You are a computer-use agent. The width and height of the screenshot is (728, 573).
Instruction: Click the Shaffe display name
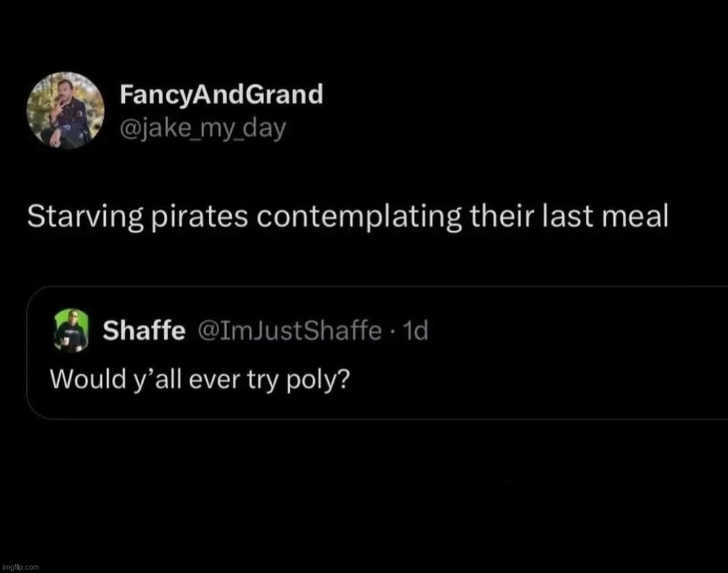144,330
